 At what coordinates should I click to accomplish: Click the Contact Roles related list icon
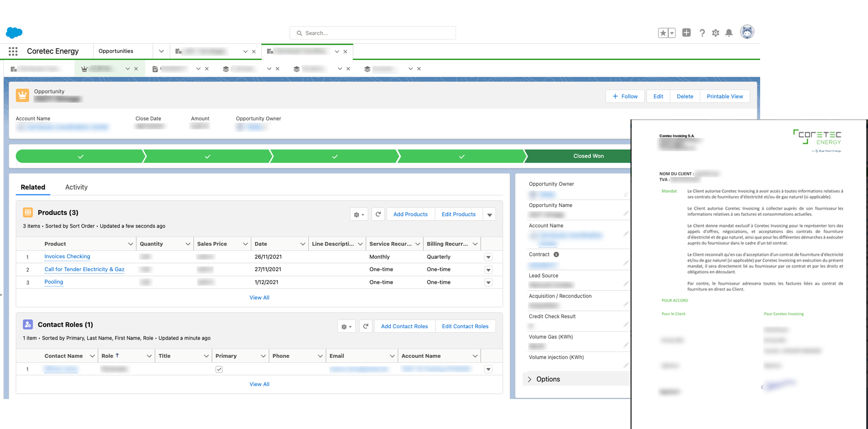(28, 324)
